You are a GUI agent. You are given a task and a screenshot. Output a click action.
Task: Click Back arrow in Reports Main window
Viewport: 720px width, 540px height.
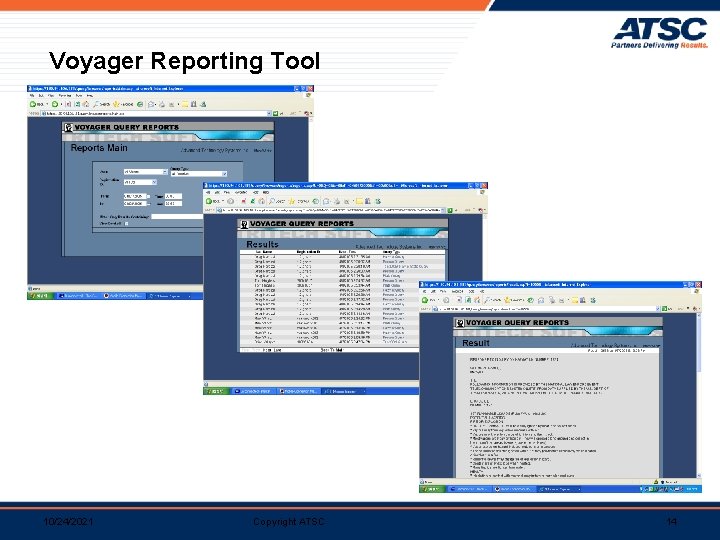tap(33, 104)
